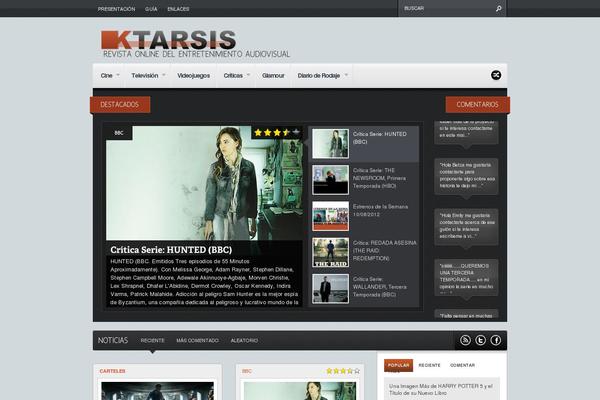This screenshot has height=400, width=600.
Task: Open the Videojuegos menu item
Action: (194, 76)
